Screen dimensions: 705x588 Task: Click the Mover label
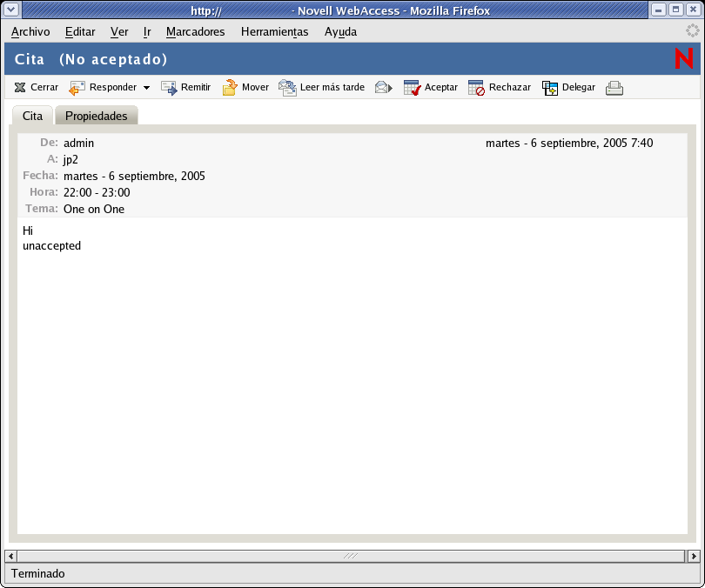255,87
